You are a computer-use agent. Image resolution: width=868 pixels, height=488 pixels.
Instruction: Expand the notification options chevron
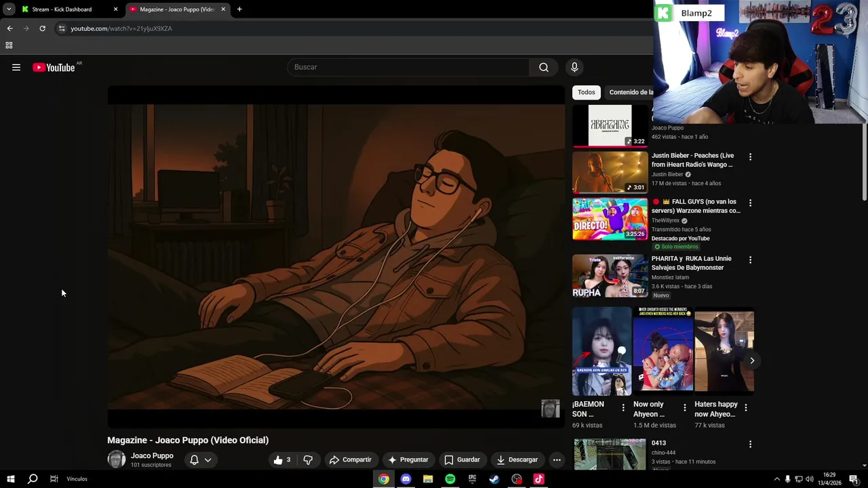pos(208,460)
